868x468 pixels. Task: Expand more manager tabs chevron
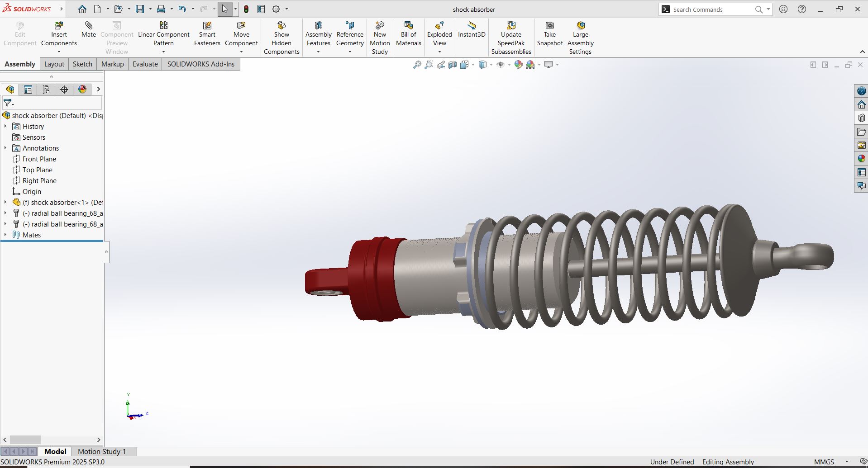click(x=98, y=90)
